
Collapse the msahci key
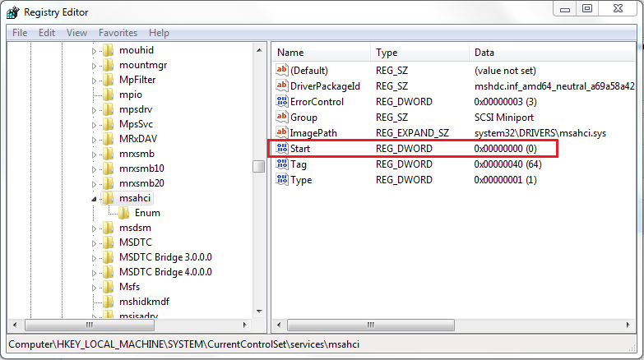click(94, 199)
